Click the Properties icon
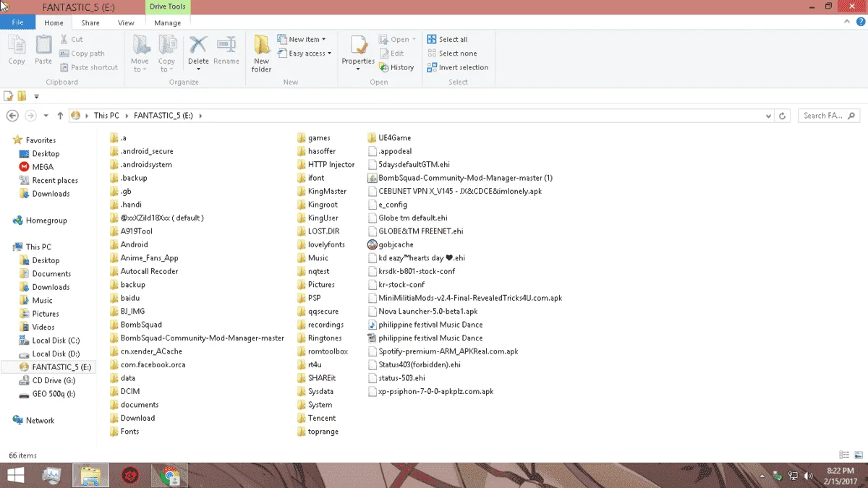Viewport: 868px width, 488px height. pyautogui.click(x=358, y=46)
